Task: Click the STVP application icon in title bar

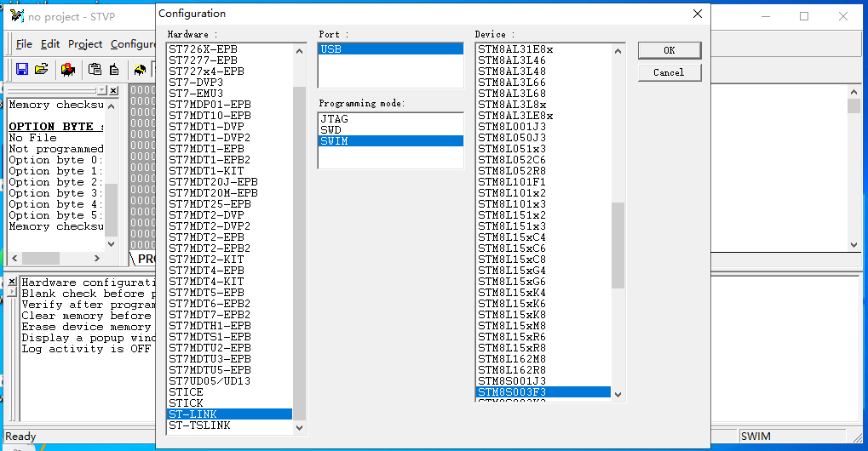Action: point(16,16)
